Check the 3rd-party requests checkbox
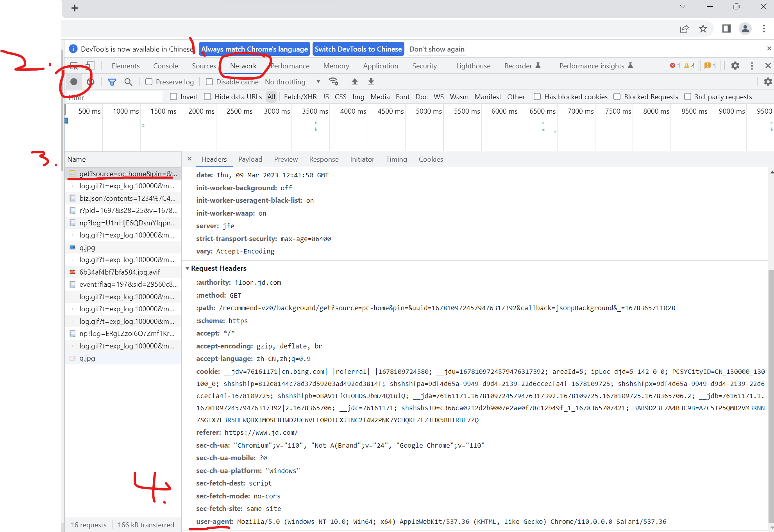Image resolution: width=774 pixels, height=532 pixels. click(x=688, y=96)
